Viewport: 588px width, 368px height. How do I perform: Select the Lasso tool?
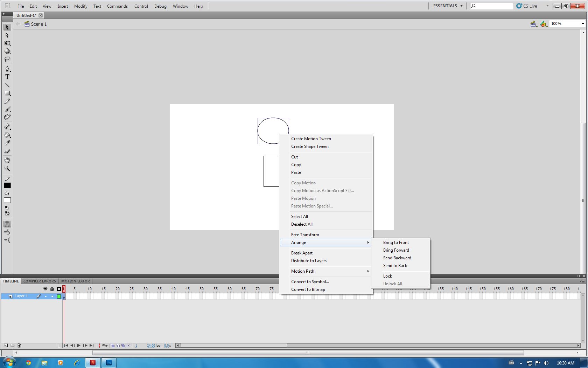click(x=7, y=59)
